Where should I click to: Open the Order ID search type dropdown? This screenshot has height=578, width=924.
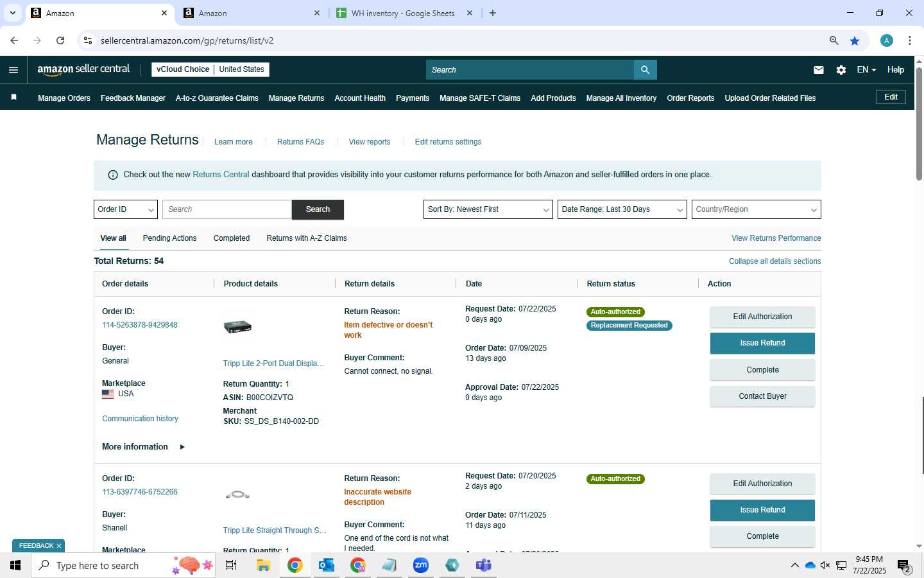click(x=126, y=209)
